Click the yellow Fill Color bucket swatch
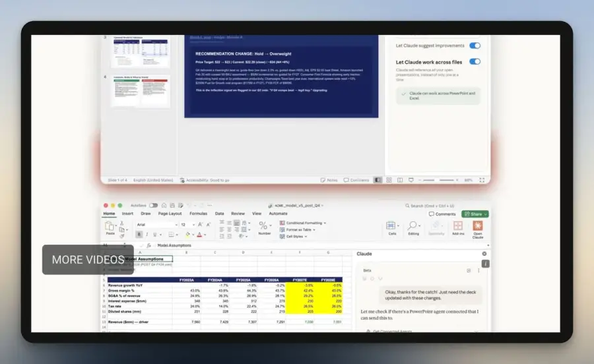 click(187, 235)
